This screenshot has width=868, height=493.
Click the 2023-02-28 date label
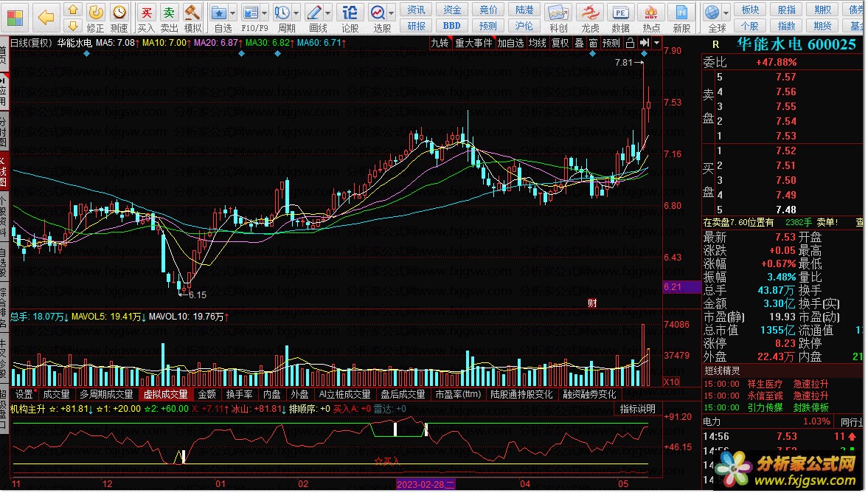coord(426,484)
